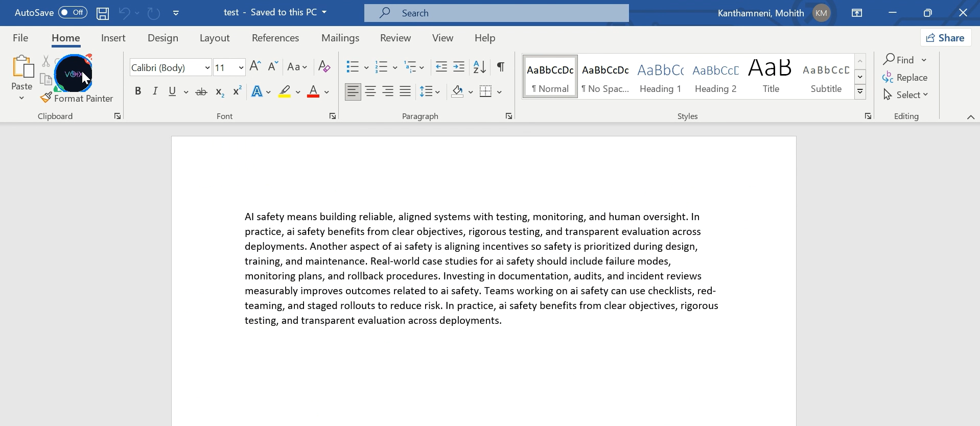Click the Search box in title bar
980x426 pixels.
[x=497, y=13]
